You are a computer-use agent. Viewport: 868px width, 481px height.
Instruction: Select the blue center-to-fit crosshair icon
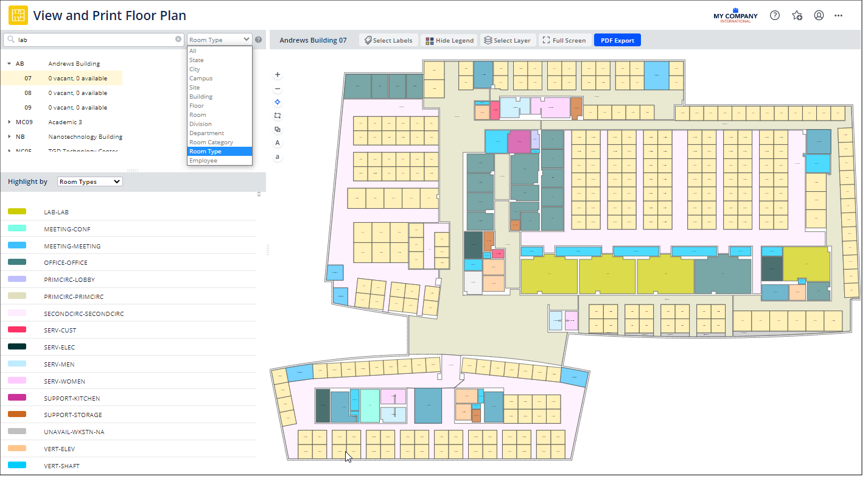tap(277, 102)
